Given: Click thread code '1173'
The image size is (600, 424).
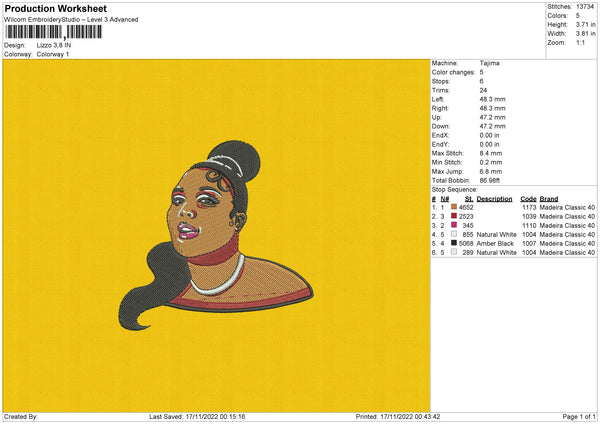Looking at the screenshot, I should 529,207.
